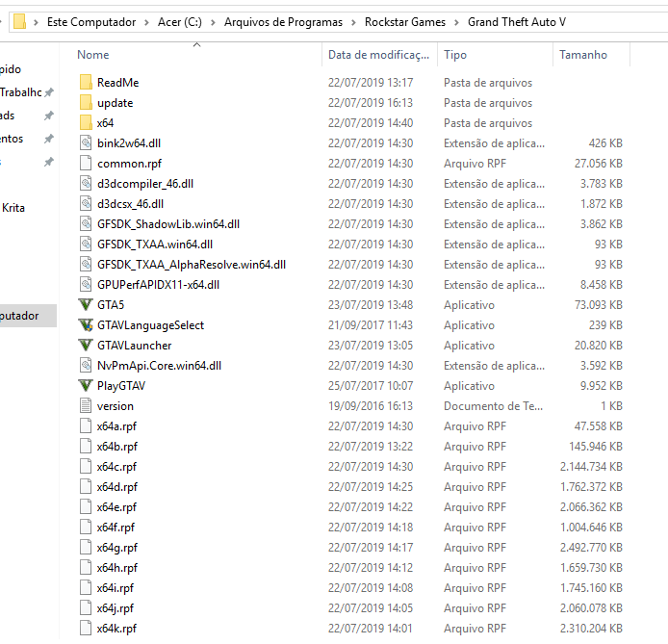The height and width of the screenshot is (644, 668).
Task: Click the address bar folder icon
Action: point(19,22)
